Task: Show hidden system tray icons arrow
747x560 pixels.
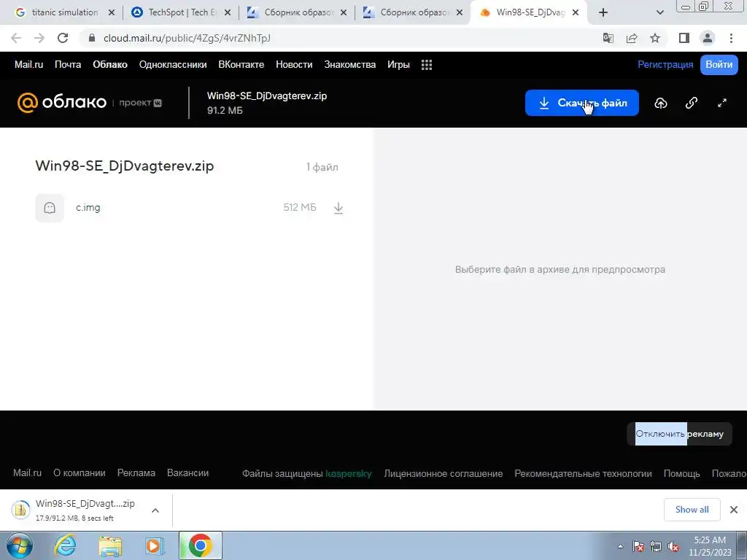Action: 620,546
